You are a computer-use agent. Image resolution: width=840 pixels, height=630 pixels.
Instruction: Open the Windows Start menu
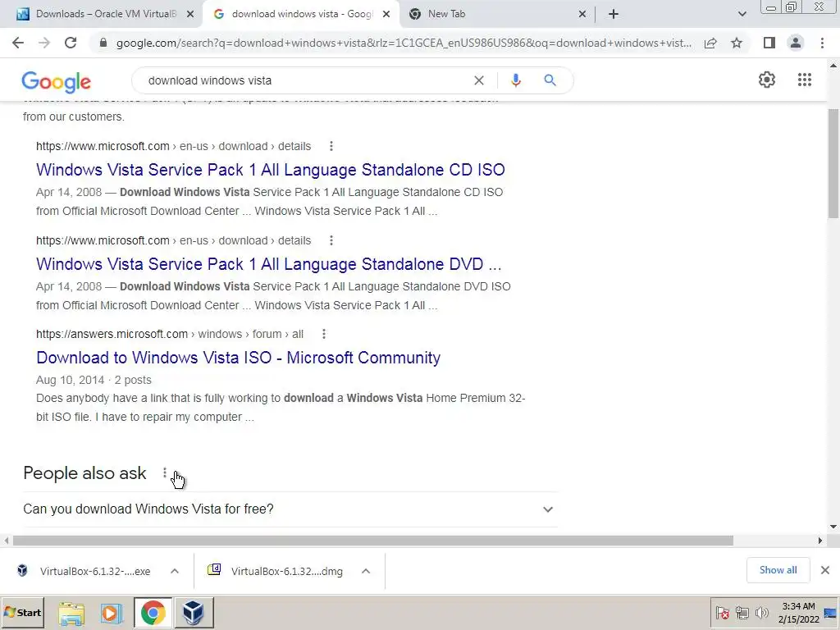(22, 613)
